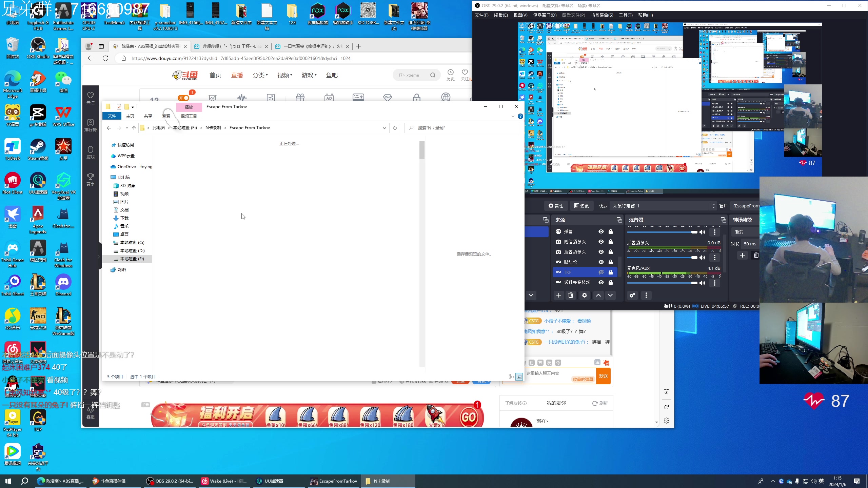
Task: Show the hidden TKF source
Action: 601,272
